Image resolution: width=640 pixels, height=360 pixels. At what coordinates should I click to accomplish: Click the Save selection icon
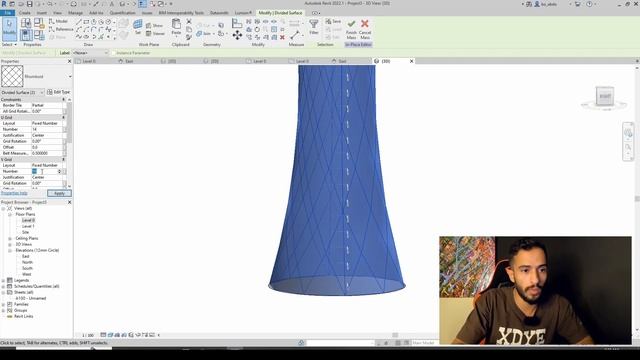click(x=333, y=21)
